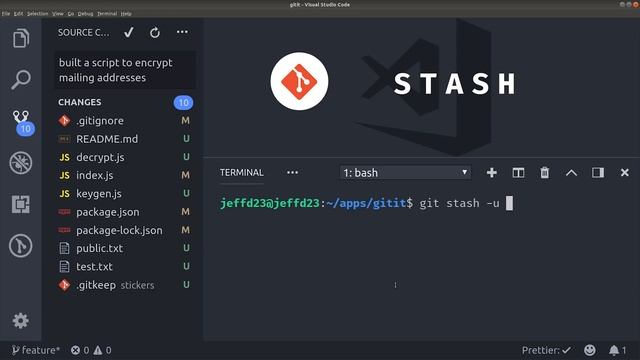Screen dimensions: 640x360
Task: Click the U status of README.md
Action: click(x=186, y=139)
